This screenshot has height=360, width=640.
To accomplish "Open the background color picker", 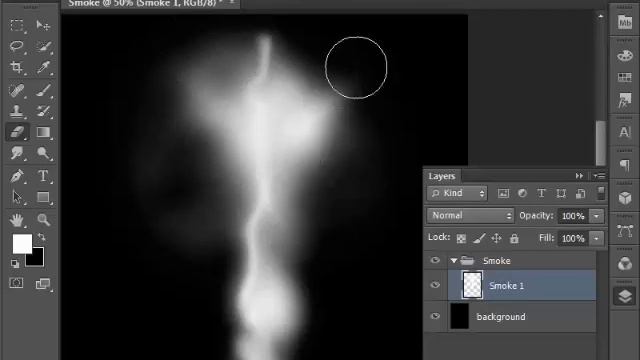I will 37,259.
